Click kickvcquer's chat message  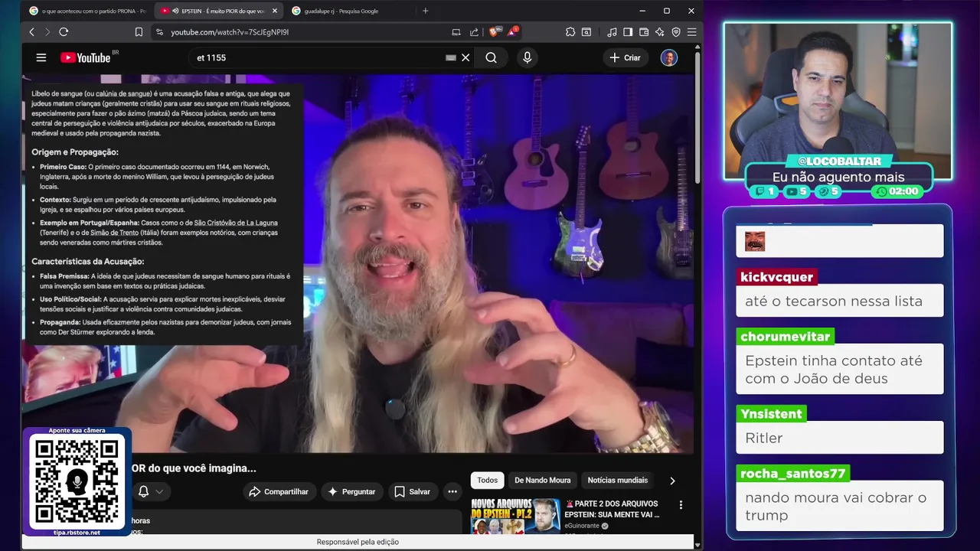coord(840,301)
